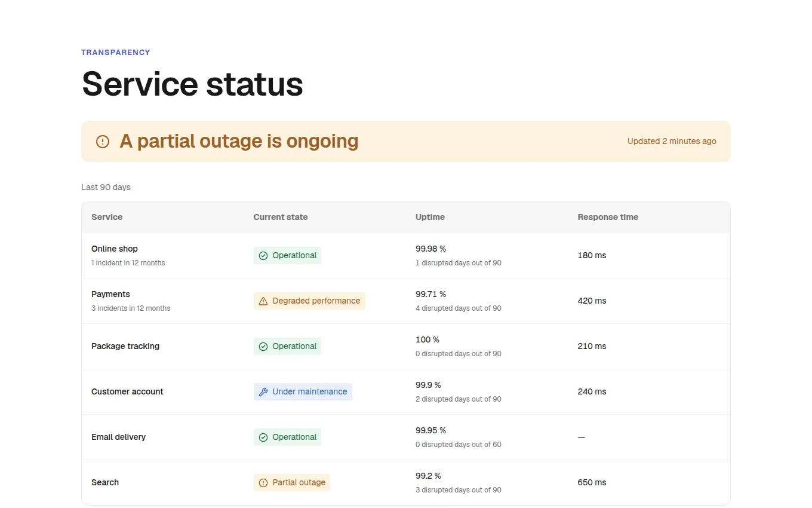Click the alert icon in the outage banner

click(103, 142)
